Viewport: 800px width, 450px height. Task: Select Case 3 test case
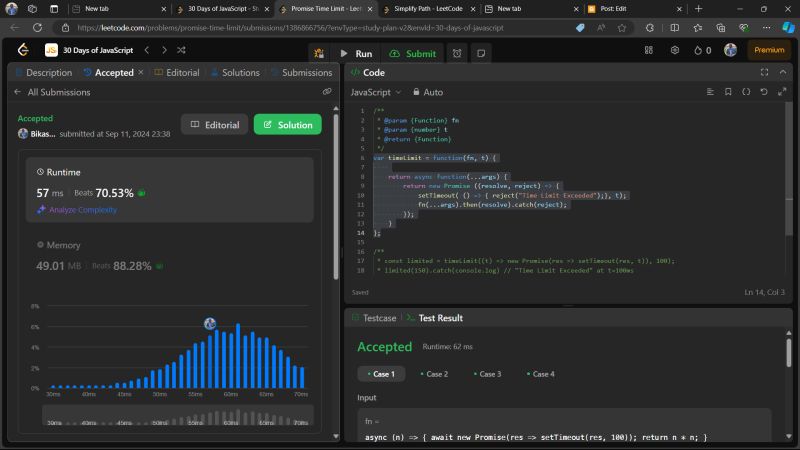point(486,374)
